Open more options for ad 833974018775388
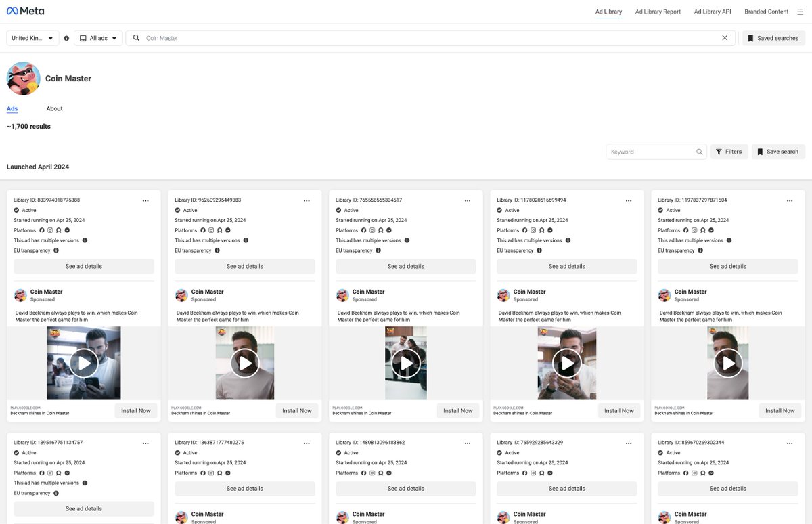 coord(145,200)
